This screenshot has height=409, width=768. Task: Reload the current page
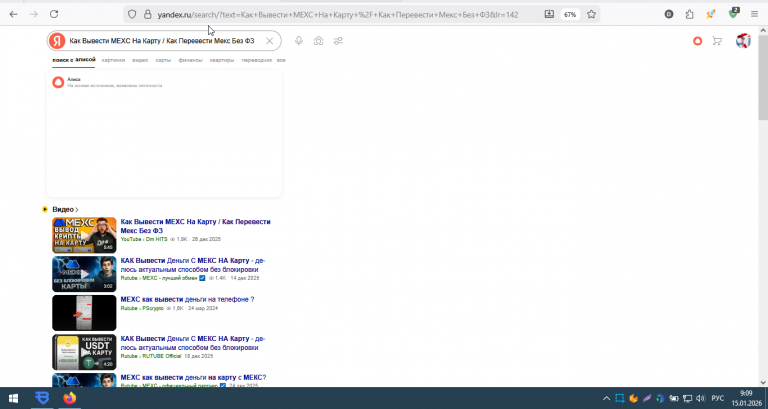[54, 14]
